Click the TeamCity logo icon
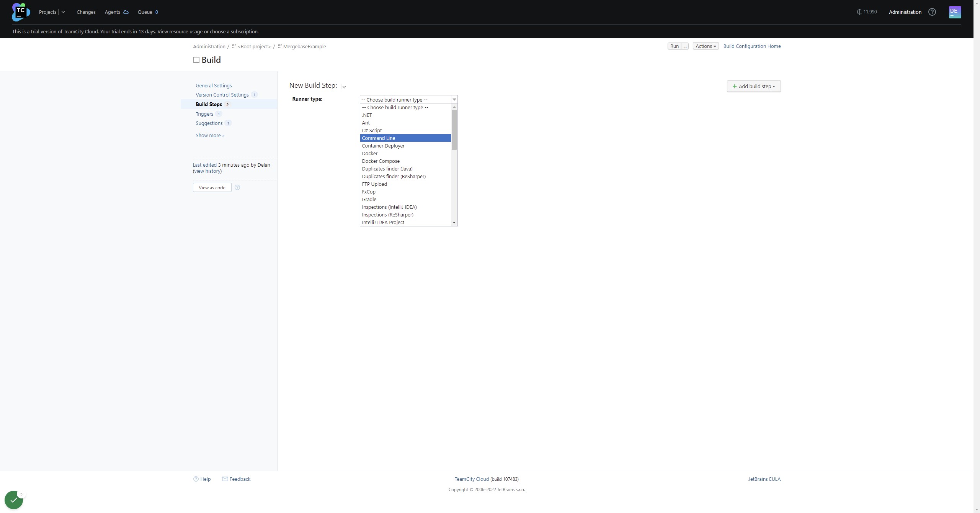 tap(21, 12)
